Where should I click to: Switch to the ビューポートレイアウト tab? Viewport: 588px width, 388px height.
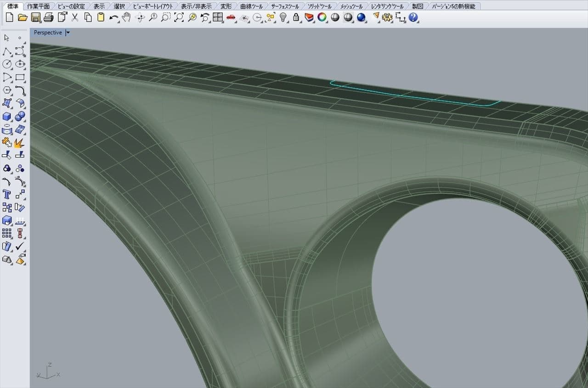click(153, 6)
